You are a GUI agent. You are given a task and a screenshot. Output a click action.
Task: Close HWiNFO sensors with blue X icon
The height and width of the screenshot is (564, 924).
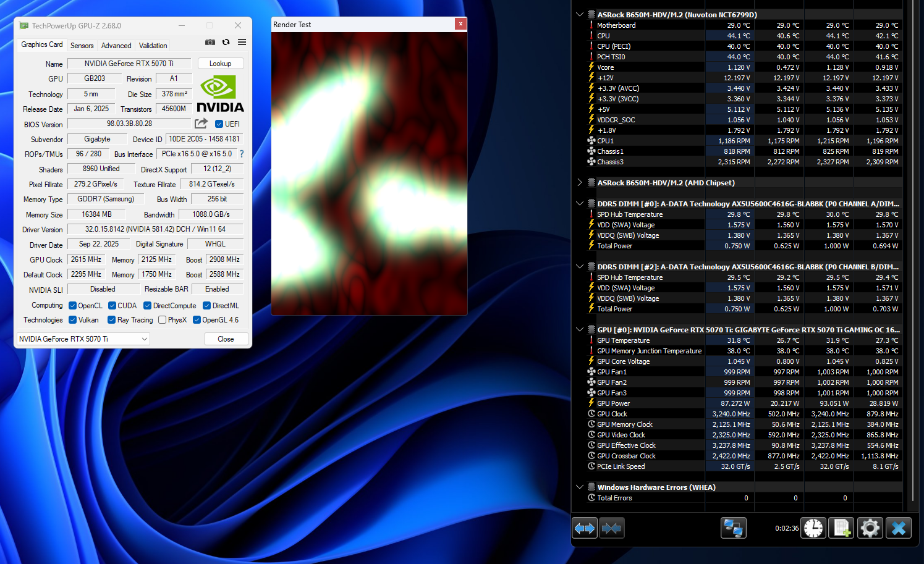(x=899, y=528)
